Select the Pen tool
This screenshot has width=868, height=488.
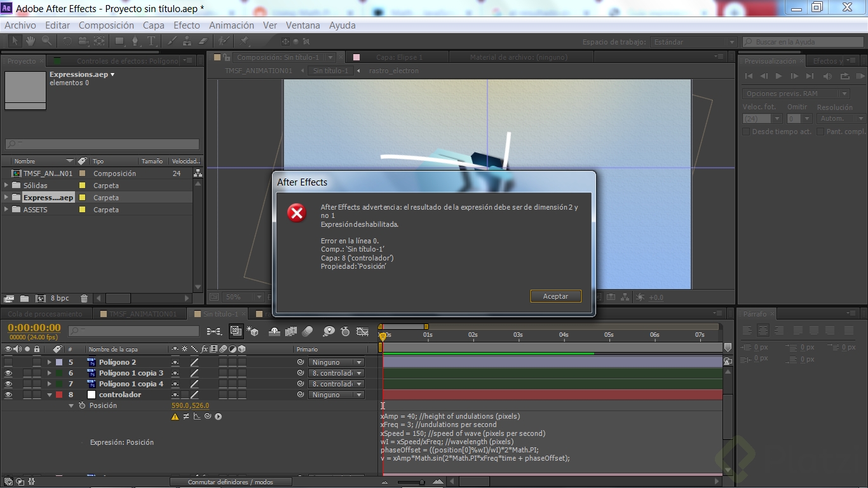coord(135,41)
